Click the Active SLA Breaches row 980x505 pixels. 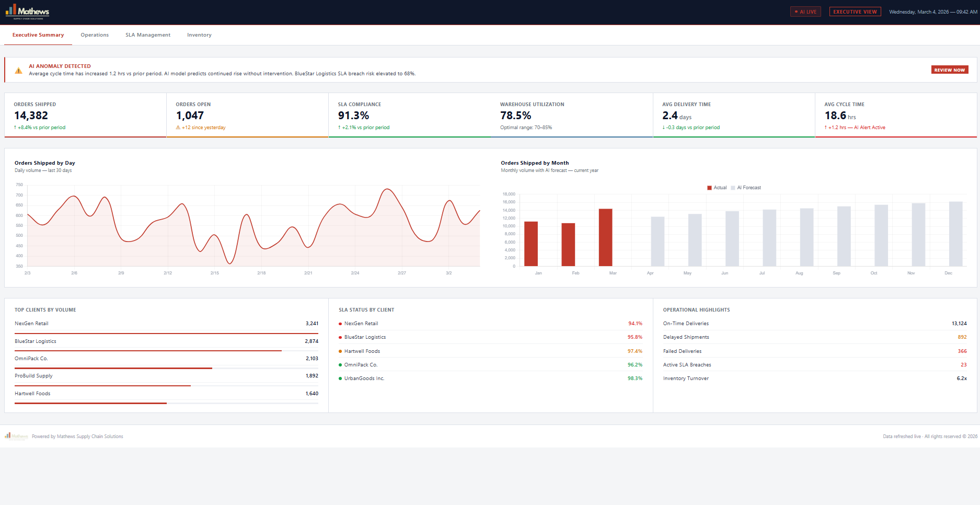(x=815, y=365)
